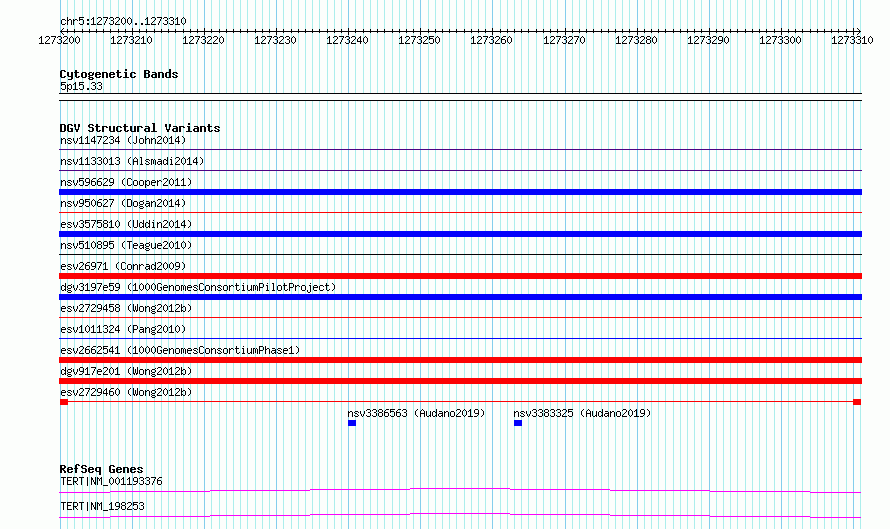Open the nsv3386563 (Audano2019) variant label
This screenshot has height=529, width=890.
(x=416, y=413)
